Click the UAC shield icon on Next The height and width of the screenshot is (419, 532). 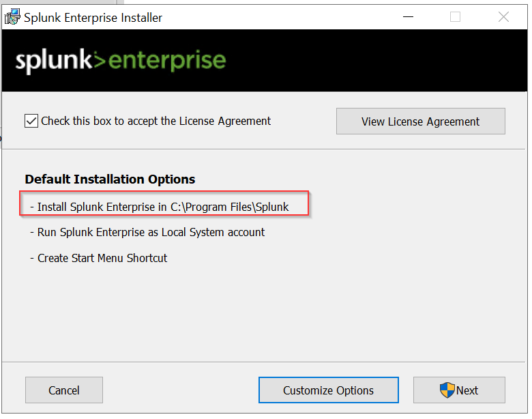(x=447, y=390)
